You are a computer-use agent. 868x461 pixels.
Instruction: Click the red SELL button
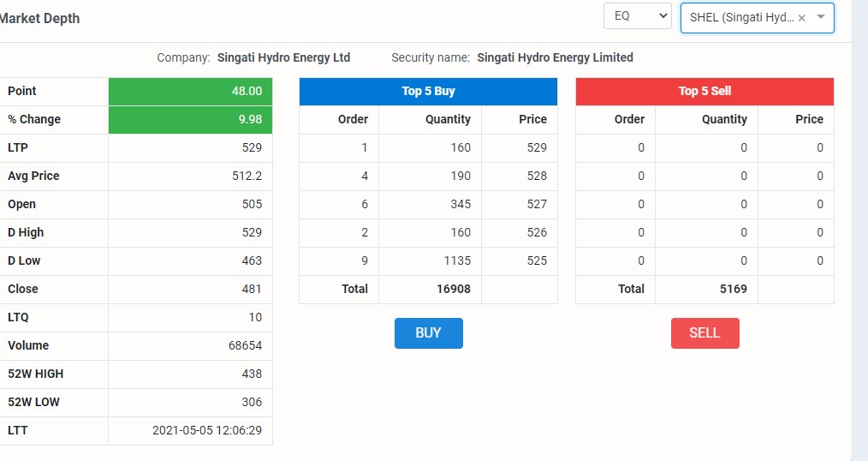[705, 333]
